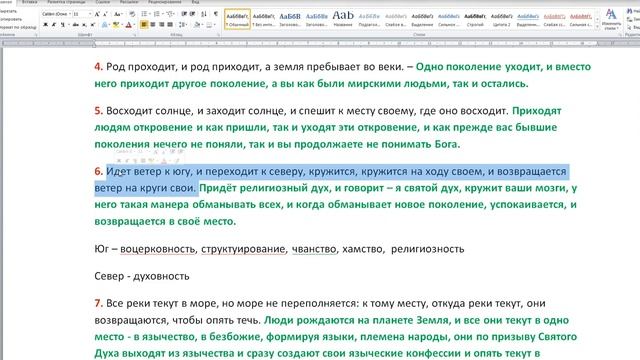Open the line spacing dropdown
The width and height of the screenshot is (640, 360).
pos(182,25)
